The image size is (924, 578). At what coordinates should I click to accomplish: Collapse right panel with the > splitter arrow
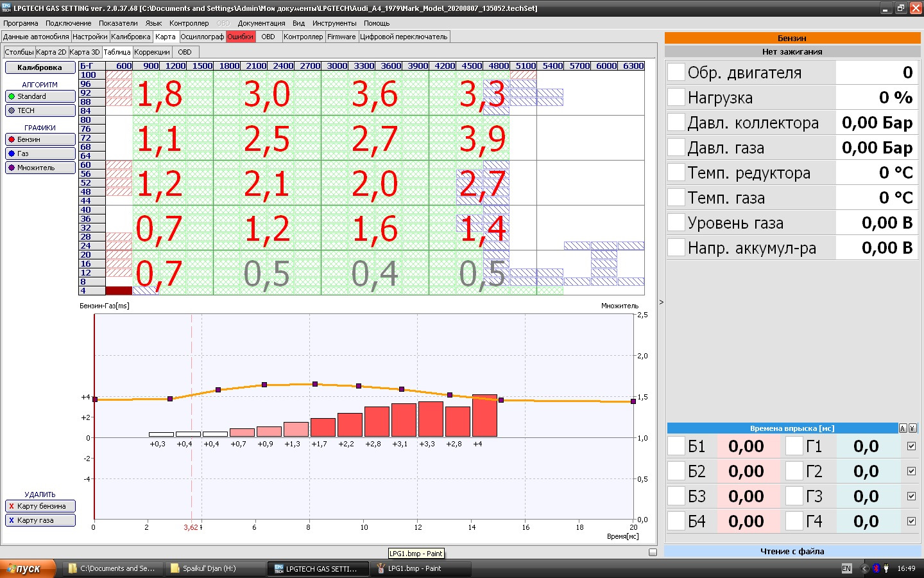(x=661, y=302)
